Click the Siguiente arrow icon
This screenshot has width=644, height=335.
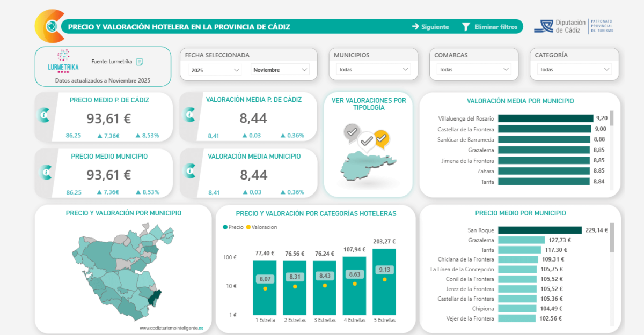415,27
